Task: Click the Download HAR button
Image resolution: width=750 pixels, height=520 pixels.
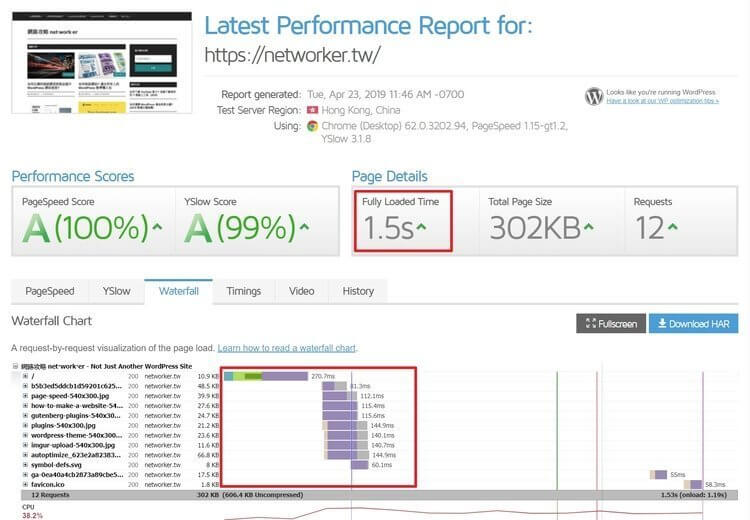Action: coord(694,324)
